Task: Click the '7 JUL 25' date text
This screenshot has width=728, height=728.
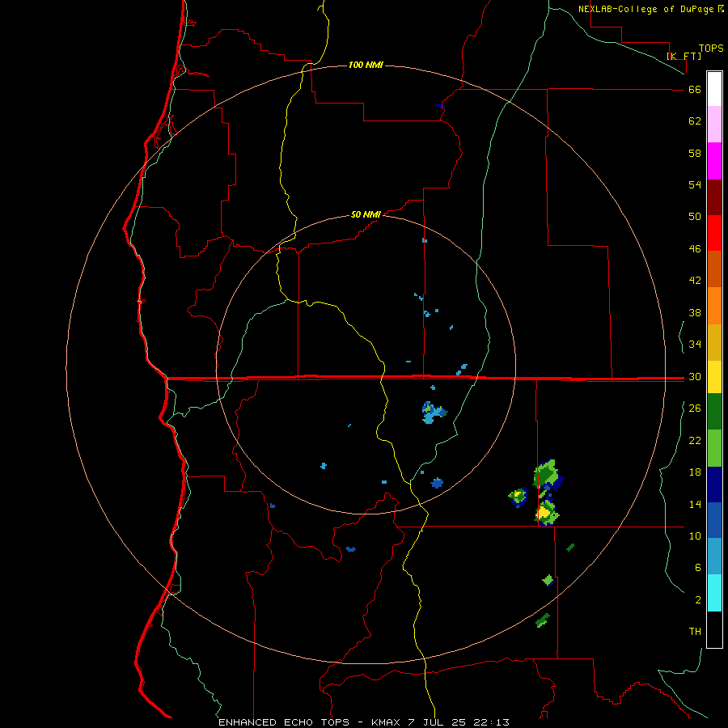Action: click(x=438, y=722)
